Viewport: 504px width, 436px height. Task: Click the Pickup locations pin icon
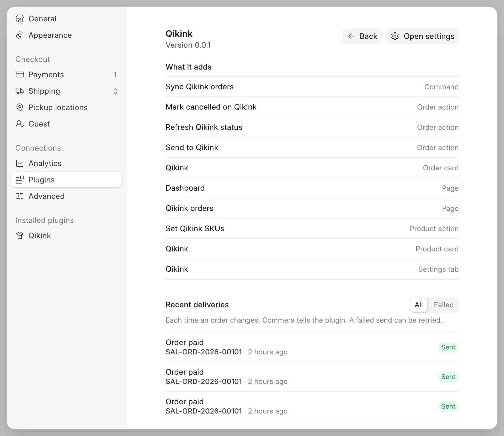[20, 107]
